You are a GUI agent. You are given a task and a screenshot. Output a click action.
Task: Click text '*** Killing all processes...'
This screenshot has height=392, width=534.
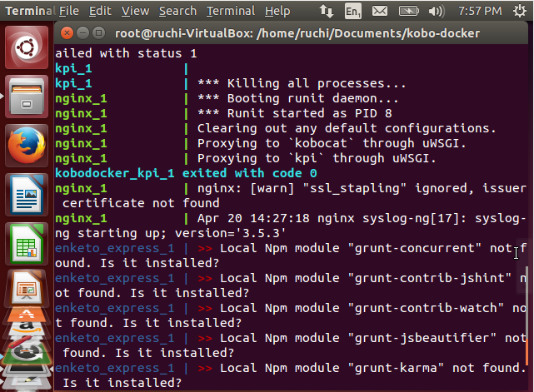[302, 83]
